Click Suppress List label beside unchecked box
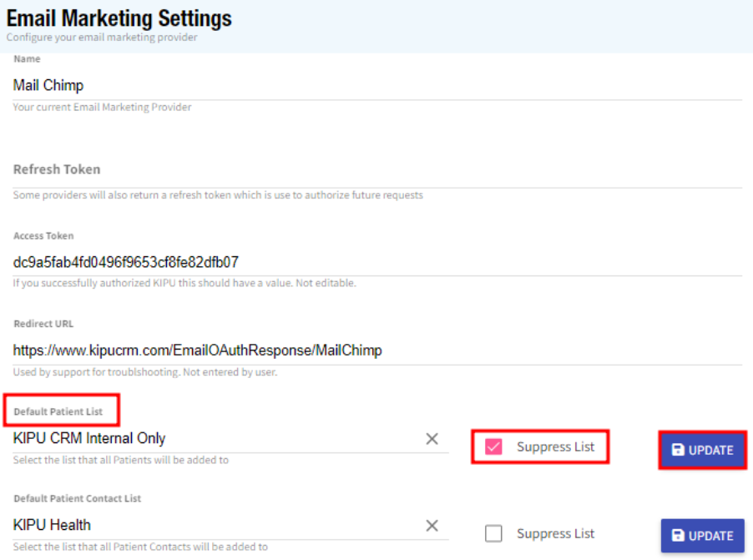 coord(555,534)
